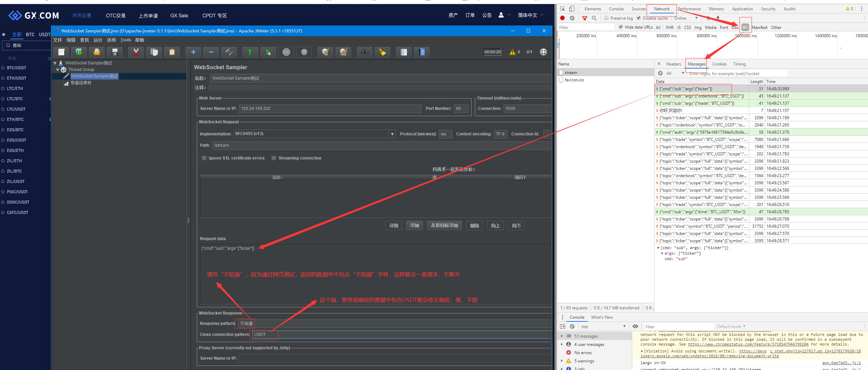Open the console top context dropdown
Viewport: 868px width, 370px height.
click(603, 327)
